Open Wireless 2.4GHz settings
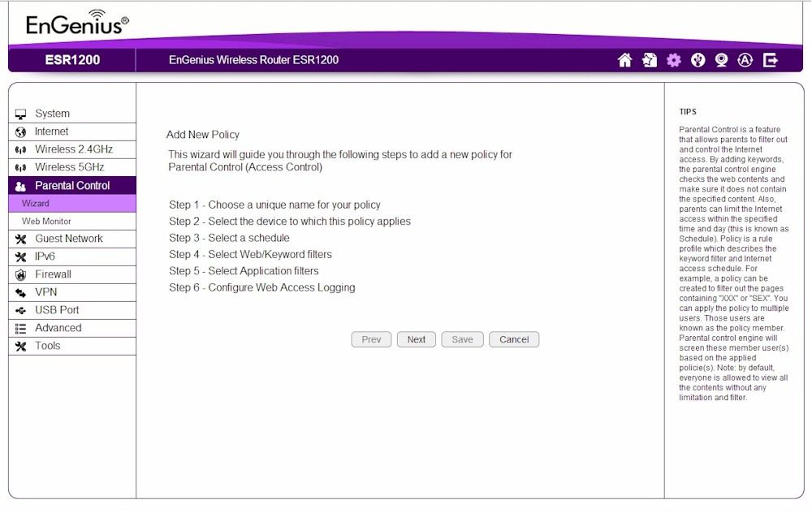812x513 pixels. (72, 149)
